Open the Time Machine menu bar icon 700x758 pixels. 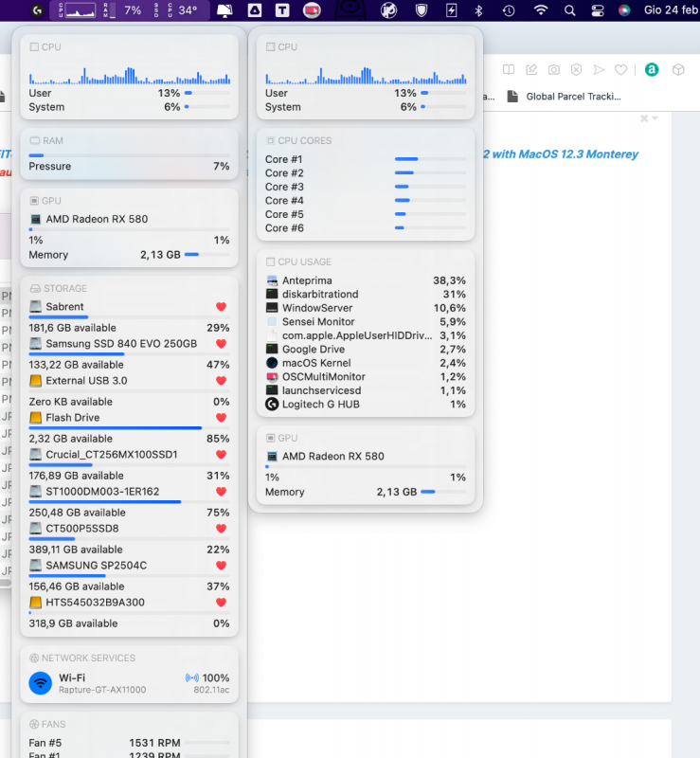pyautogui.click(x=509, y=10)
